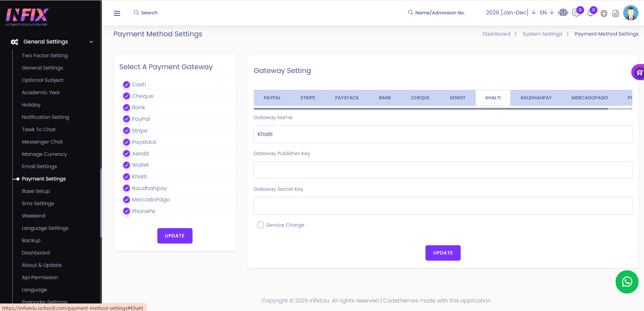Viewport: 644px width, 311px height.
Task: Open Sms Settings in sidebar
Action: point(38,203)
